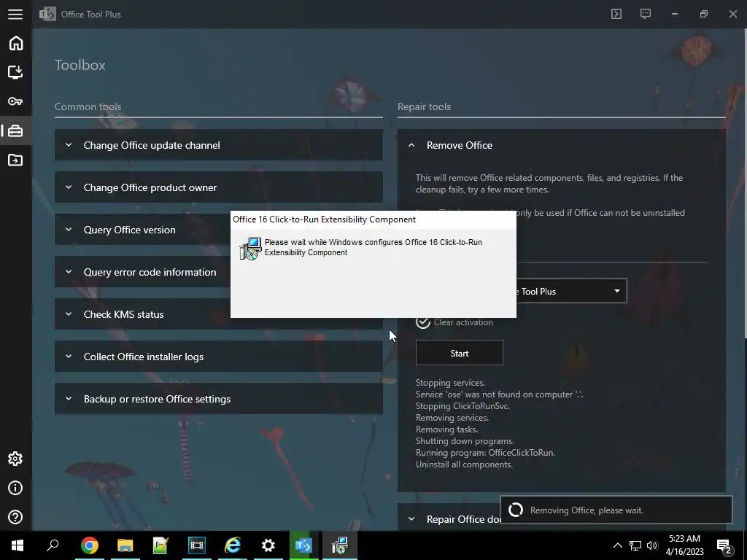Click the spinner in the Removing Office notification
The width and height of the screenshot is (747, 560).
(x=516, y=510)
